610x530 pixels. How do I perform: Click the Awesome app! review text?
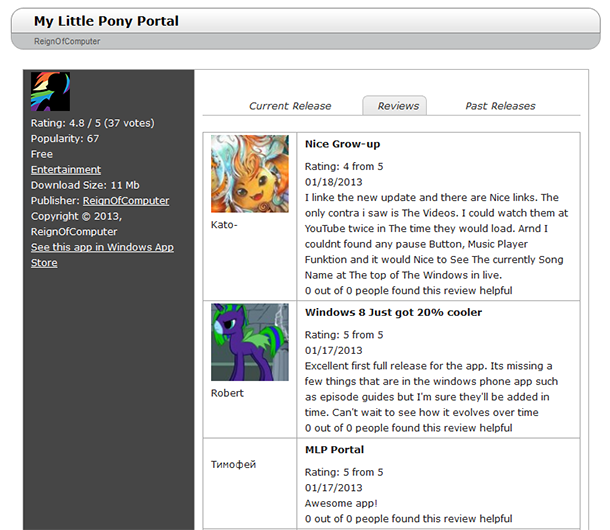coord(341,504)
